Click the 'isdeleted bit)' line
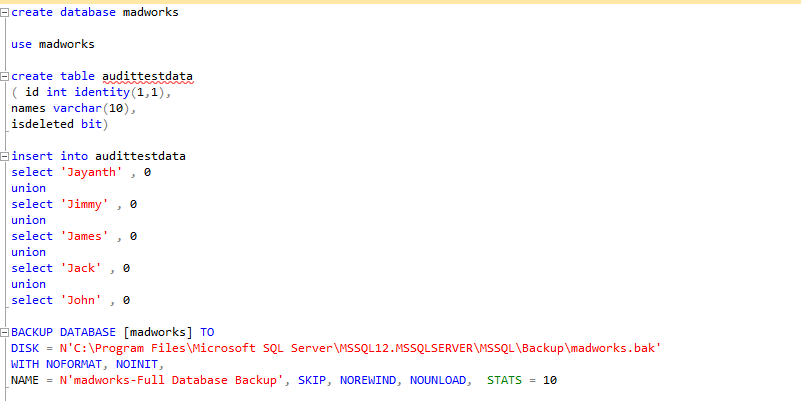Image resolution: width=801 pixels, height=401 pixels. pos(60,124)
